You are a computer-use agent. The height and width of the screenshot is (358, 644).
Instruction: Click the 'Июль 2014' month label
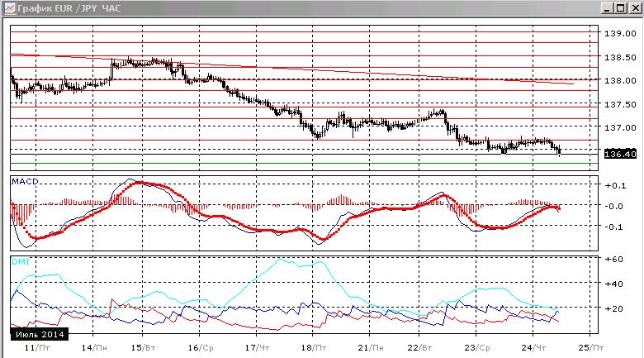tap(40, 334)
